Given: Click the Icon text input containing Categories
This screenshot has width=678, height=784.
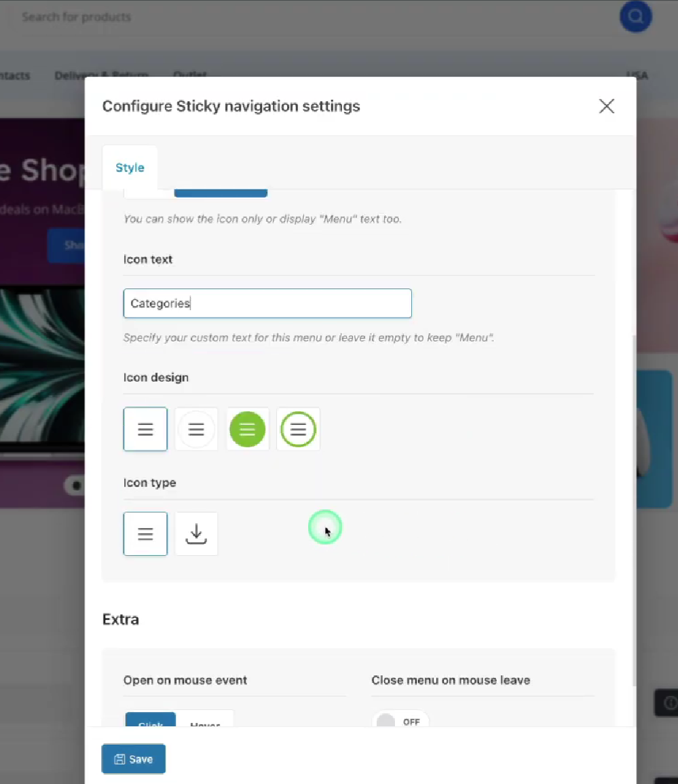Looking at the screenshot, I should [267, 303].
